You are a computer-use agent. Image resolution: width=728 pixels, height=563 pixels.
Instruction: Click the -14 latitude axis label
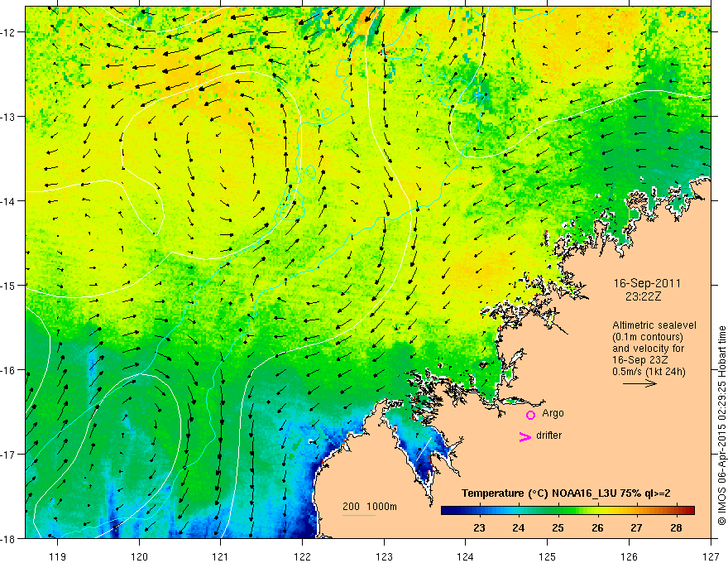(x=8, y=201)
